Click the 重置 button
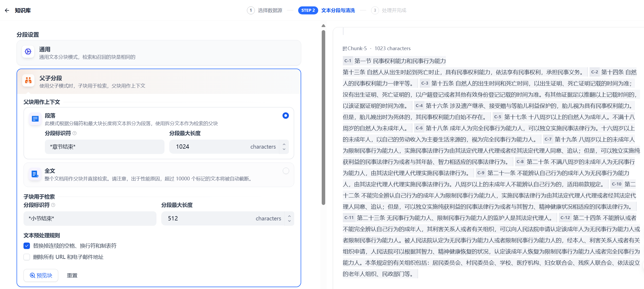This screenshot has height=289, width=644. click(72, 275)
